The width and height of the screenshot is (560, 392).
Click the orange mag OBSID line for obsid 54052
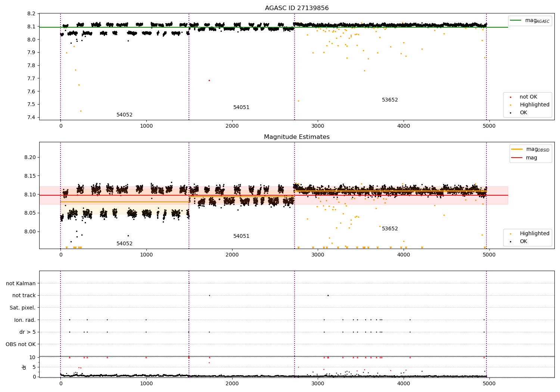(125, 202)
